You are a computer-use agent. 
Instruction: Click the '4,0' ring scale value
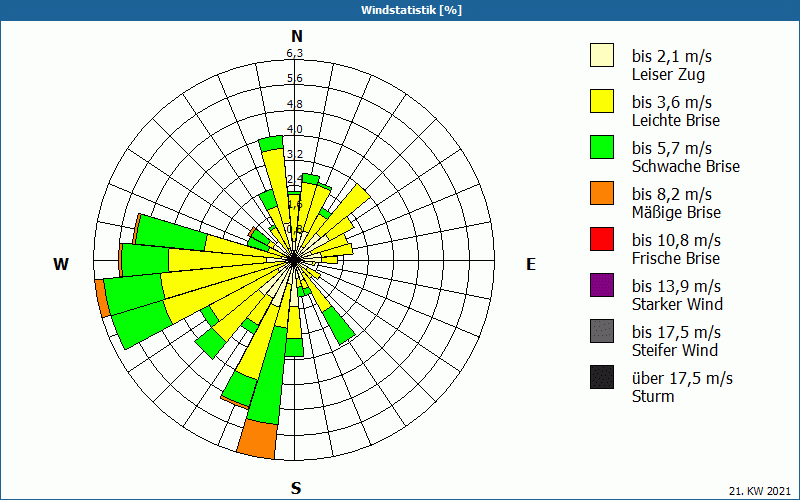pyautogui.click(x=294, y=129)
